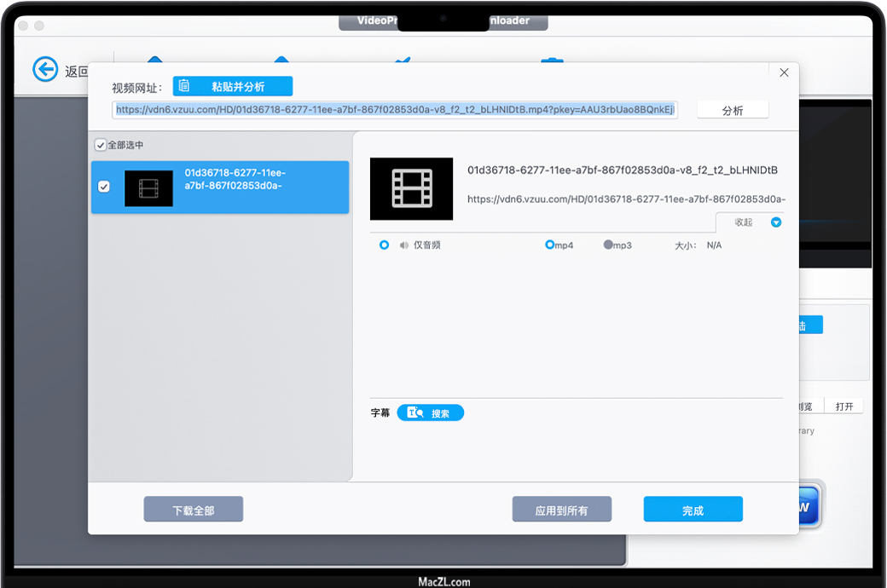
Task: Click the 01d36718-6277-11ee list item title
Action: [235, 179]
